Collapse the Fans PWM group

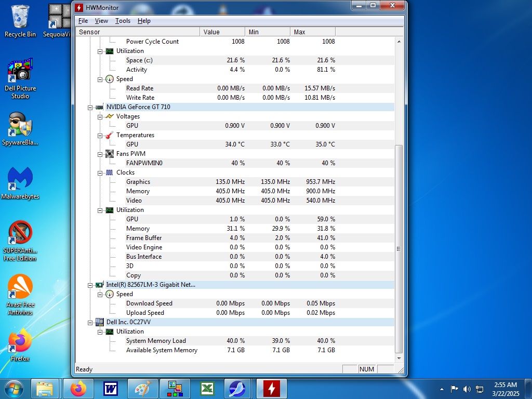[100, 154]
